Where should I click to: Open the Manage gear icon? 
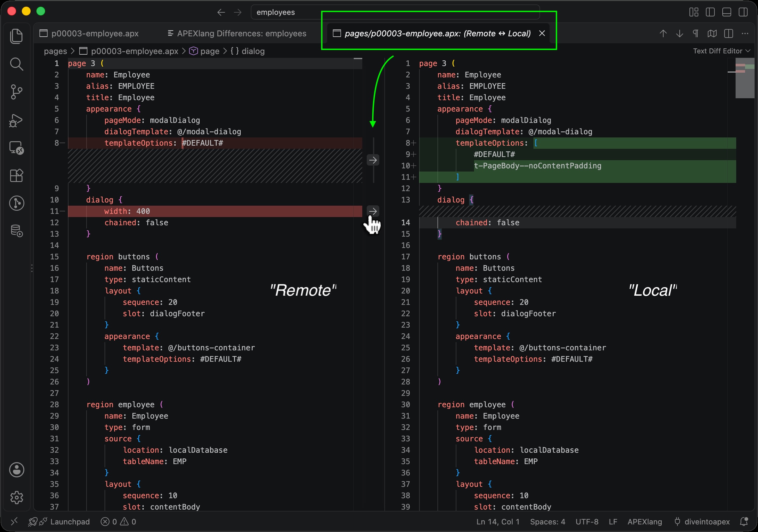click(16, 497)
